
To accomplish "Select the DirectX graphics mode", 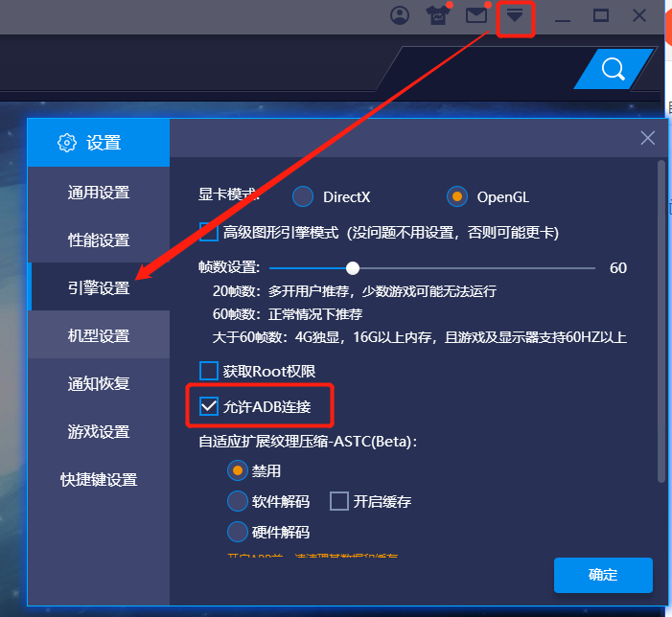I will [x=303, y=196].
